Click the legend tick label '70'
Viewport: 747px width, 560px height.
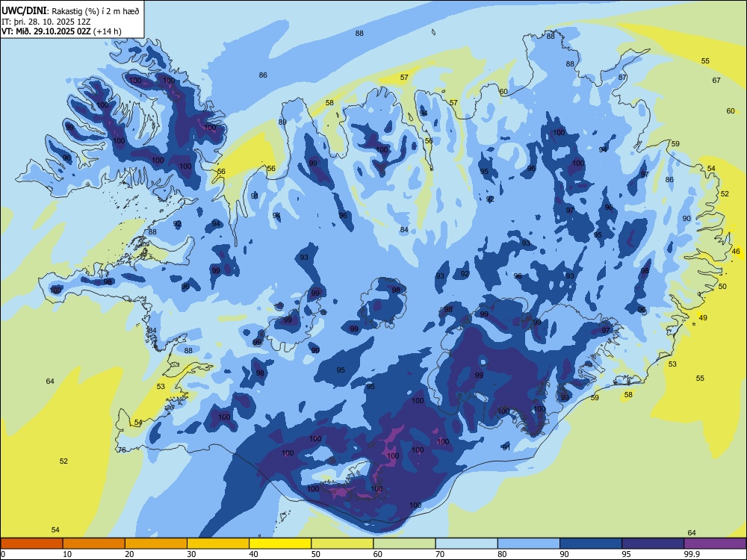pos(440,554)
